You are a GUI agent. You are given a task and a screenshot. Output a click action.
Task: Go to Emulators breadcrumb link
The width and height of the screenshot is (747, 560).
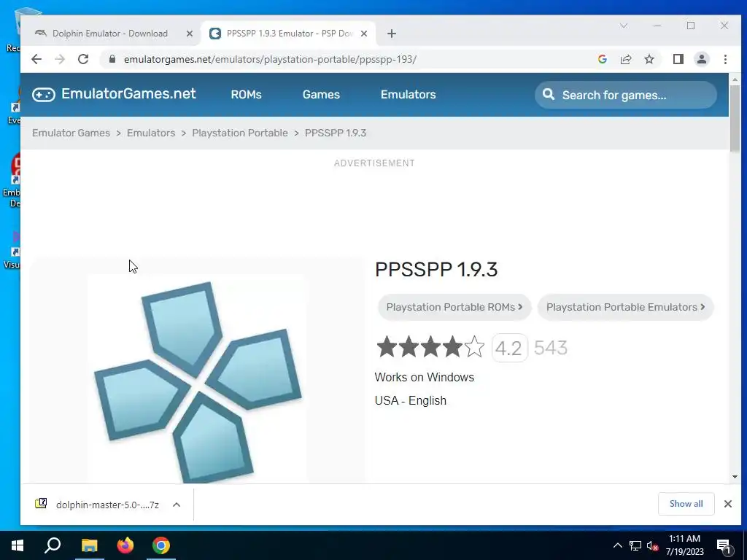point(151,133)
